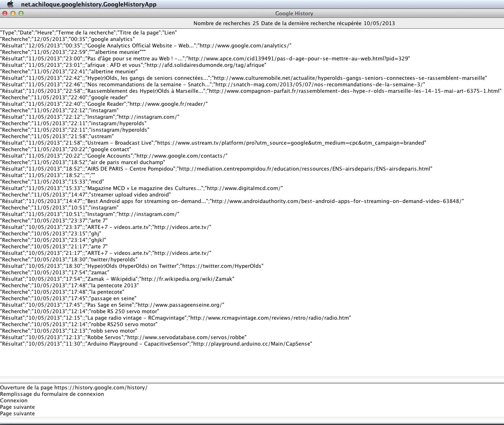Select the "albertine meunier" search at 22:41

pyautogui.click(x=69, y=72)
